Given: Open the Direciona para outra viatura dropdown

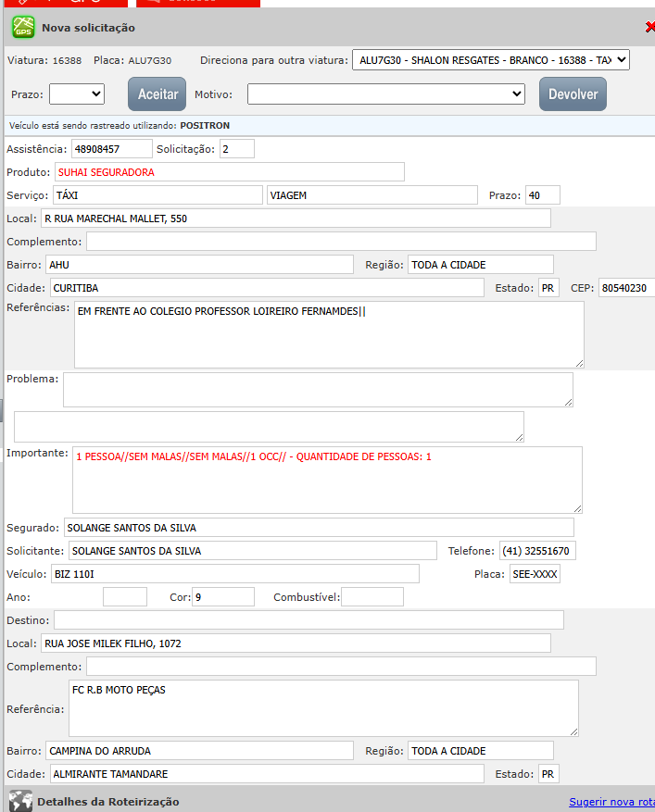Looking at the screenshot, I should tap(491, 60).
